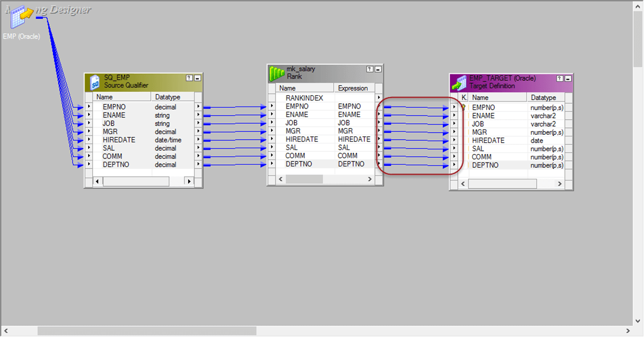This screenshot has width=644, height=337.
Task: Collapse the rnk_salary transformation with its minimize control
Action: (x=377, y=68)
